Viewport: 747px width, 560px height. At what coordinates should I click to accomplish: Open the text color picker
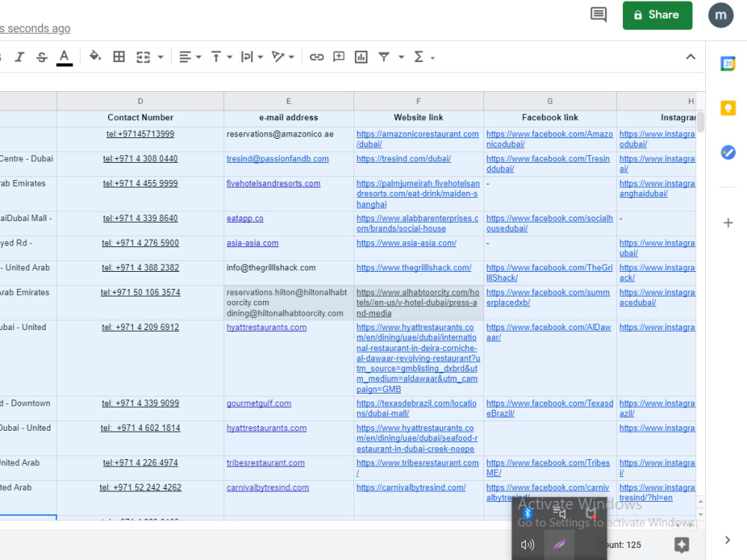pyautogui.click(x=64, y=57)
